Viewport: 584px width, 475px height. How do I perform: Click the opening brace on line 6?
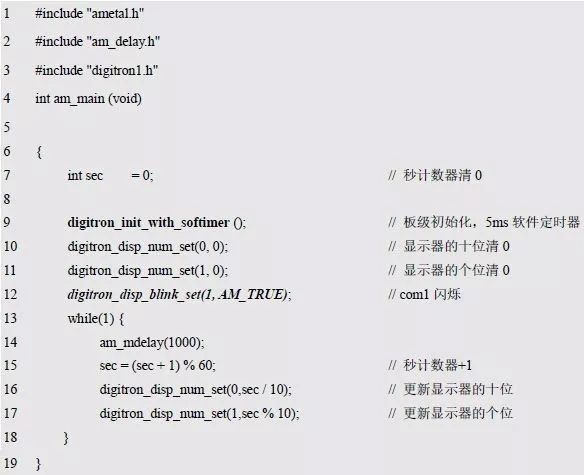coord(39,152)
